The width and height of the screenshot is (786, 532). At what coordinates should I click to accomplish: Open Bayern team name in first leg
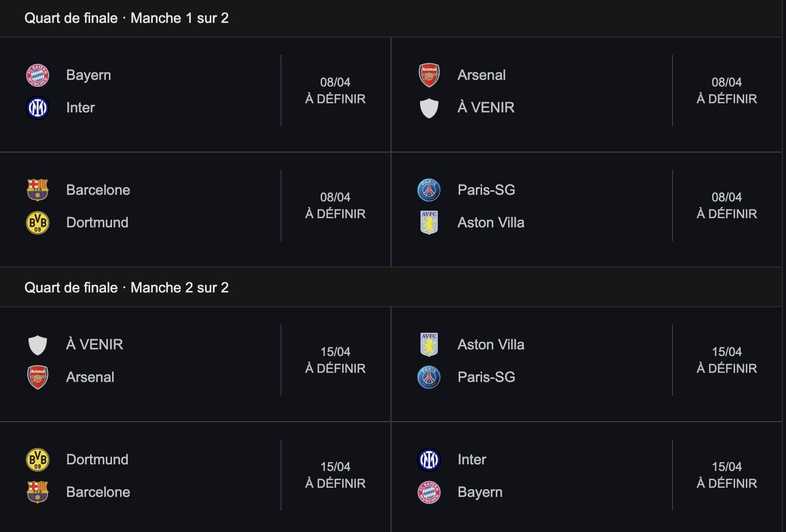coord(89,75)
